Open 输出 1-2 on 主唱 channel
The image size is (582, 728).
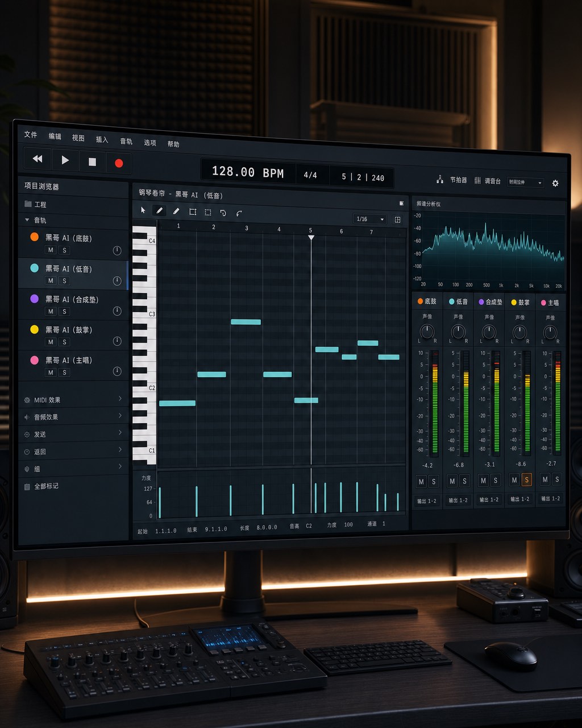(550, 498)
